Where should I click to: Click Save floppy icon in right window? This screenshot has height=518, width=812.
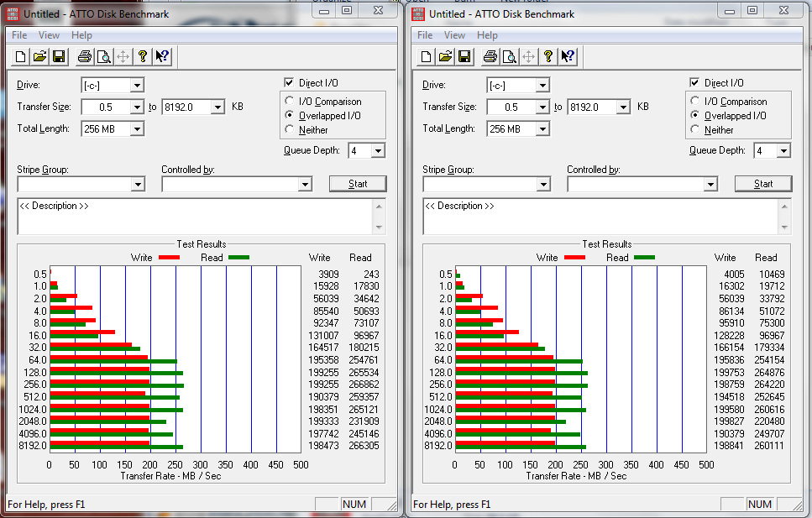[464, 56]
